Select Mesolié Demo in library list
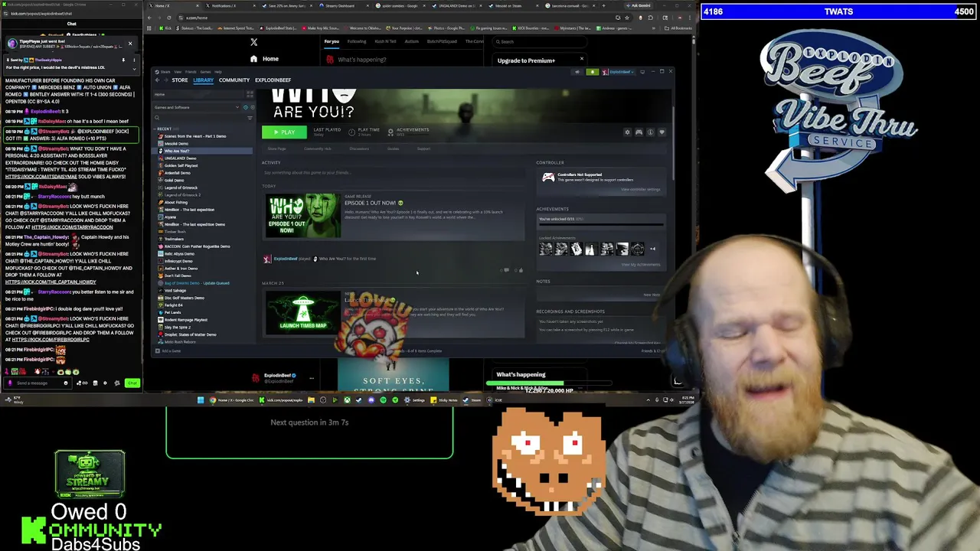 pyautogui.click(x=176, y=144)
